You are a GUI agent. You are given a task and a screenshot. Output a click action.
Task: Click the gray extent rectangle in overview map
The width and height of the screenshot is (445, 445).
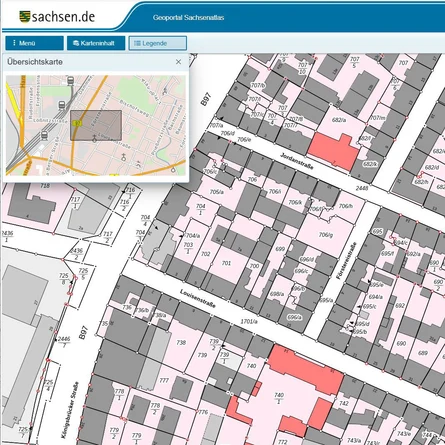(96, 125)
